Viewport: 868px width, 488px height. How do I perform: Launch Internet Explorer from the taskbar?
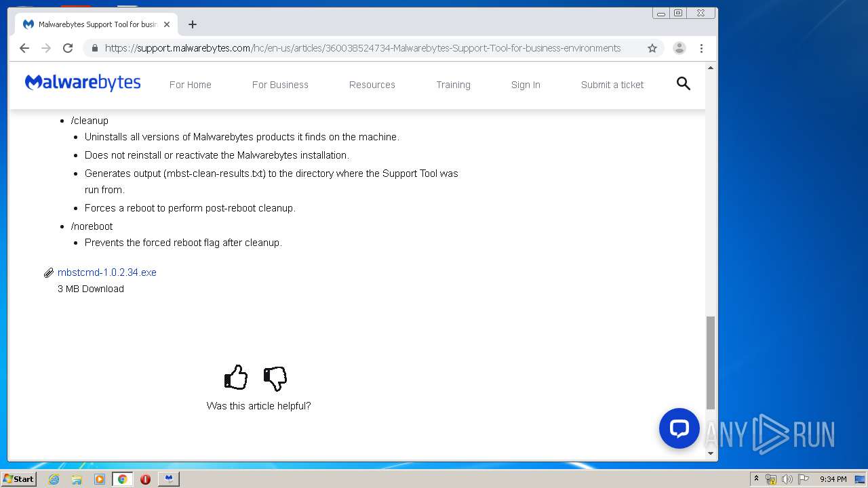tap(54, 479)
